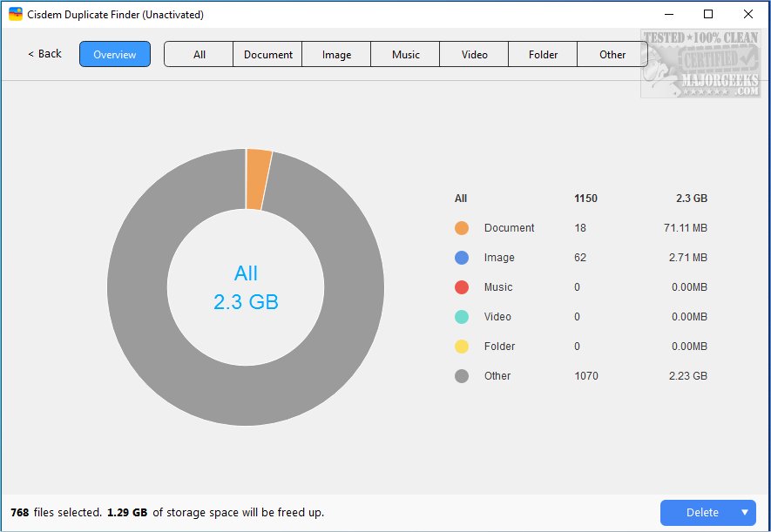Viewport: 771px width, 532px height.
Task: Click the 1.29 GB freed space value
Action: 127,512
